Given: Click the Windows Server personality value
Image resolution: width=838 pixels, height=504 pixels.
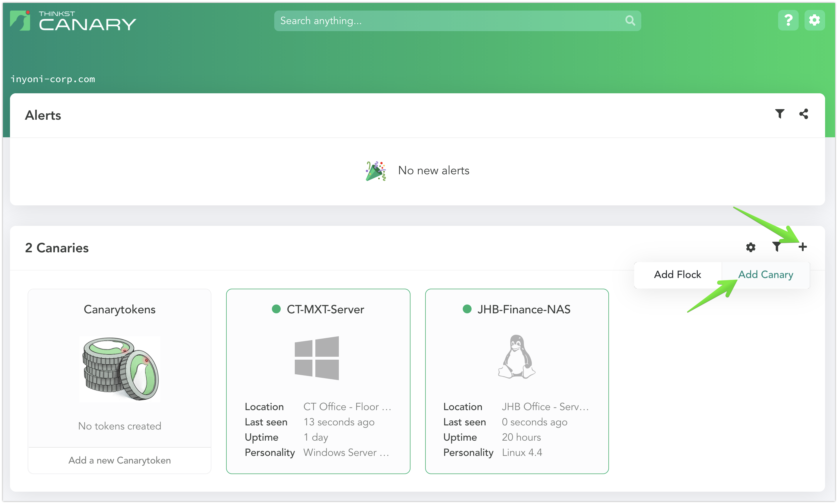Looking at the screenshot, I should click(346, 453).
